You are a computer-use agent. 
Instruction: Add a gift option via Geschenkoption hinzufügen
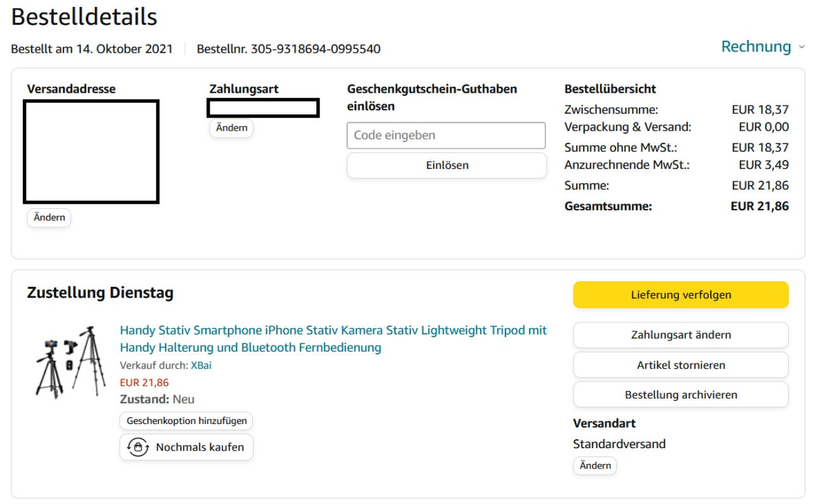[186, 421]
